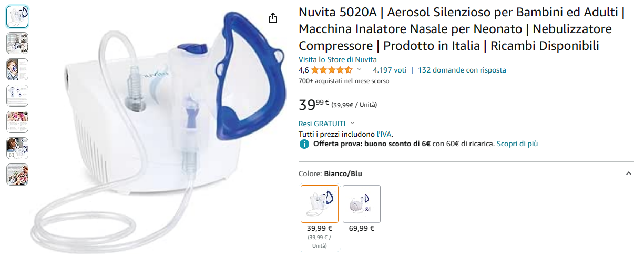
Task: Show the last thumbnail in the gallery
Action: (x=17, y=175)
